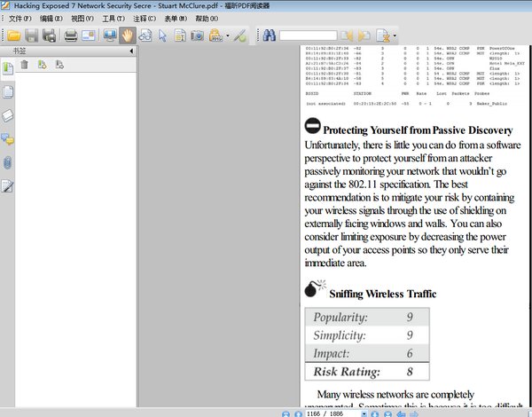Click the Open file folder icon

point(14,35)
